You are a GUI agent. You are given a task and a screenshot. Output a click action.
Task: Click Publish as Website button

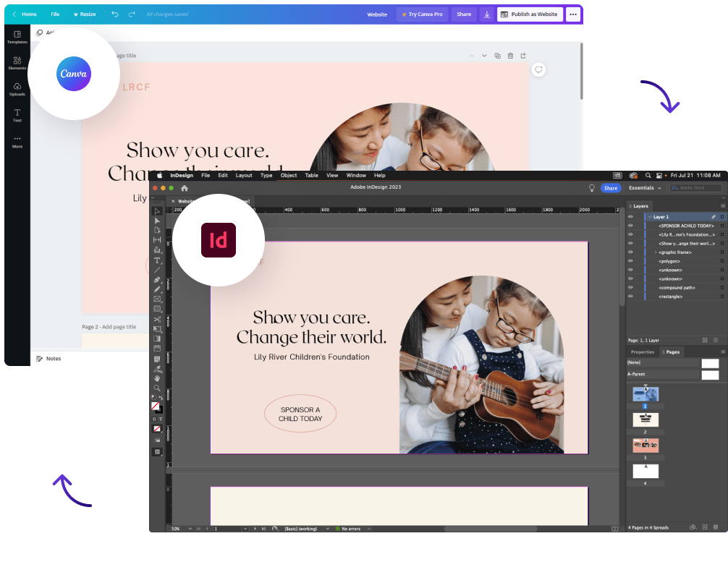click(x=530, y=14)
